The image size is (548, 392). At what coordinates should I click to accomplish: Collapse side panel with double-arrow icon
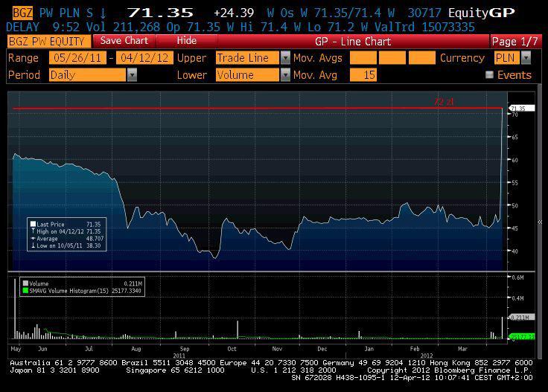click(541, 222)
